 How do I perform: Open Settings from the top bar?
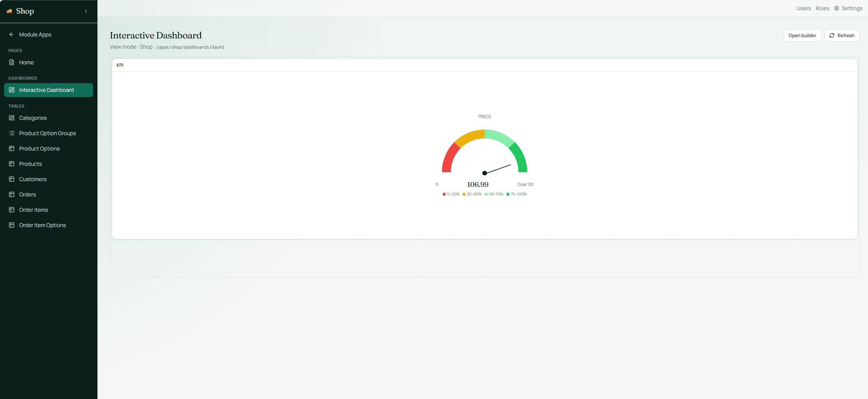tap(848, 8)
